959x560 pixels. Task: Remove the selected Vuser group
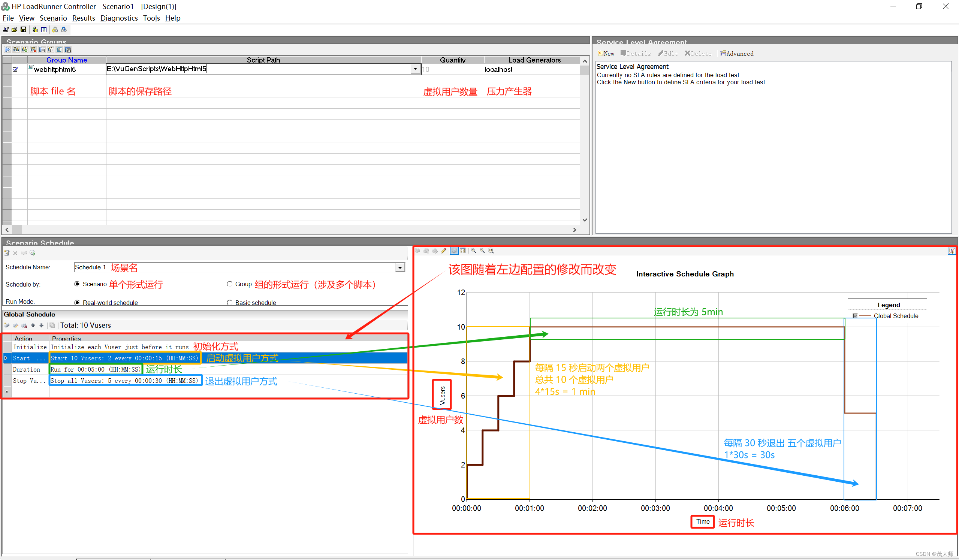coord(33,49)
